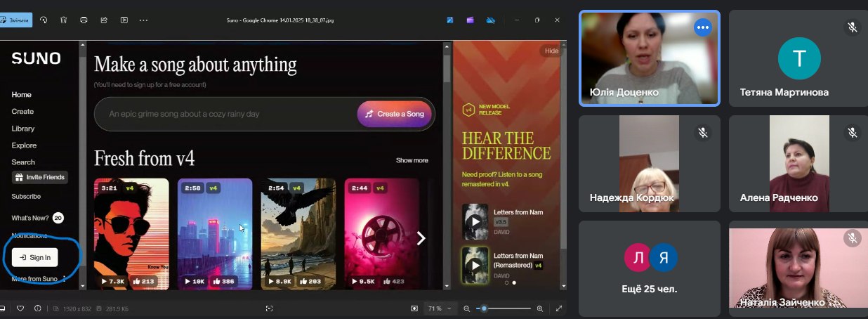The image size is (868, 319).
Task: Toggle muted mic on Наталія Зайченко tile
Action: [851, 238]
